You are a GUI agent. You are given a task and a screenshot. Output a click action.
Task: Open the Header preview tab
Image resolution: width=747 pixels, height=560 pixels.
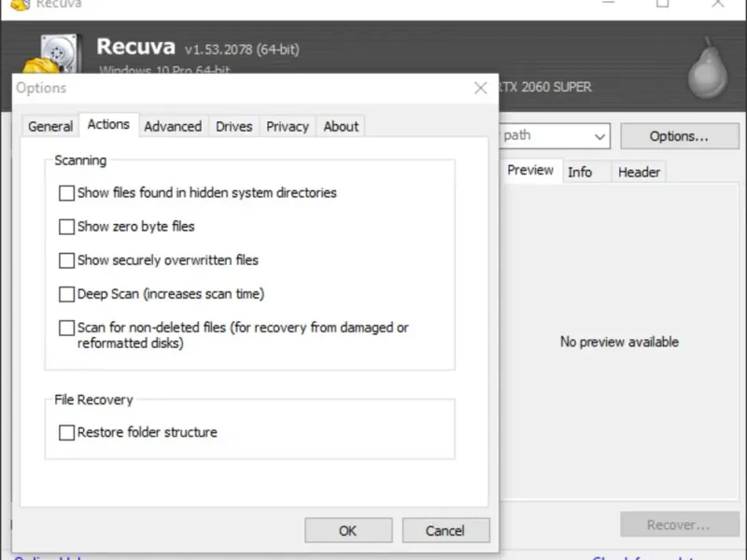click(x=639, y=172)
